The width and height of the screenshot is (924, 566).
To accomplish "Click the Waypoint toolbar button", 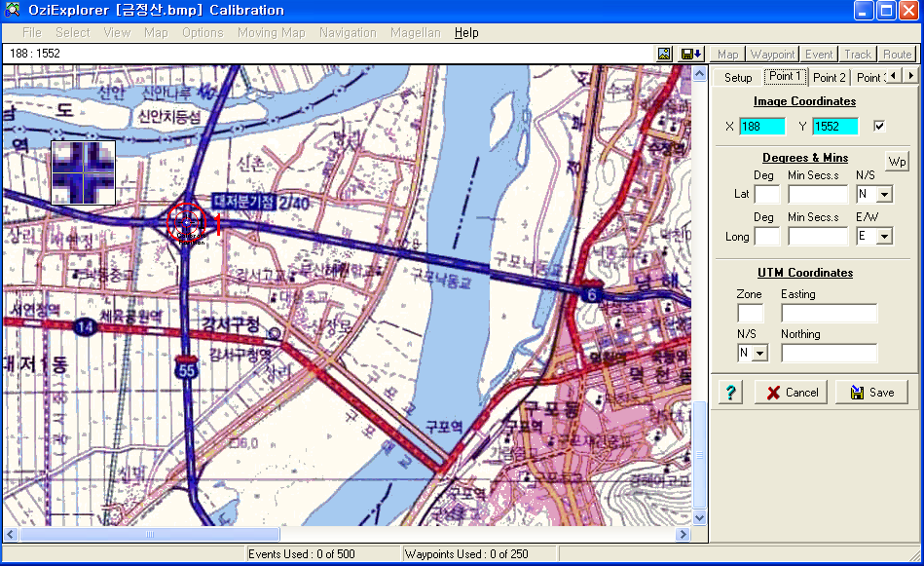I will coord(772,55).
